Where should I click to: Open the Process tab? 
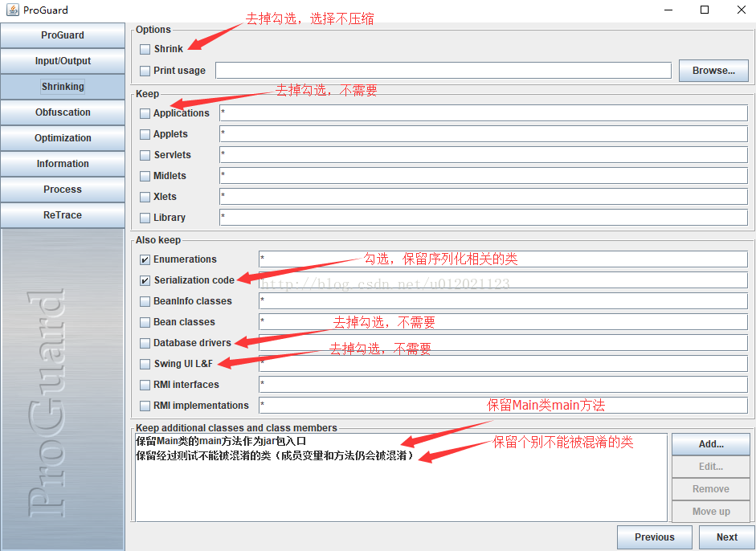63,189
